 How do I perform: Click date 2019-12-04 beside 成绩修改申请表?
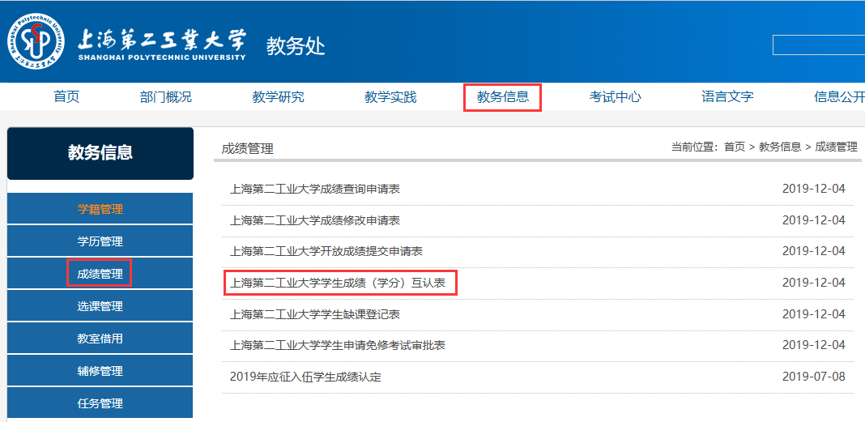(x=814, y=220)
